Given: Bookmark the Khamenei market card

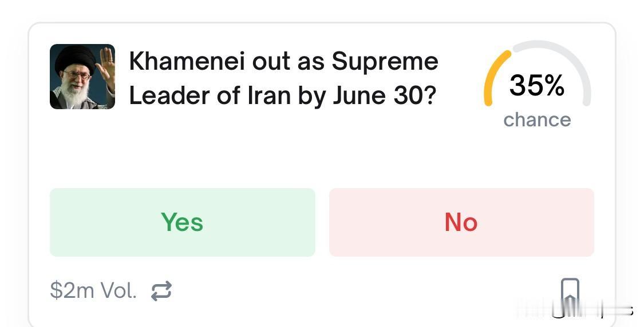Looking at the screenshot, I should point(570,292).
